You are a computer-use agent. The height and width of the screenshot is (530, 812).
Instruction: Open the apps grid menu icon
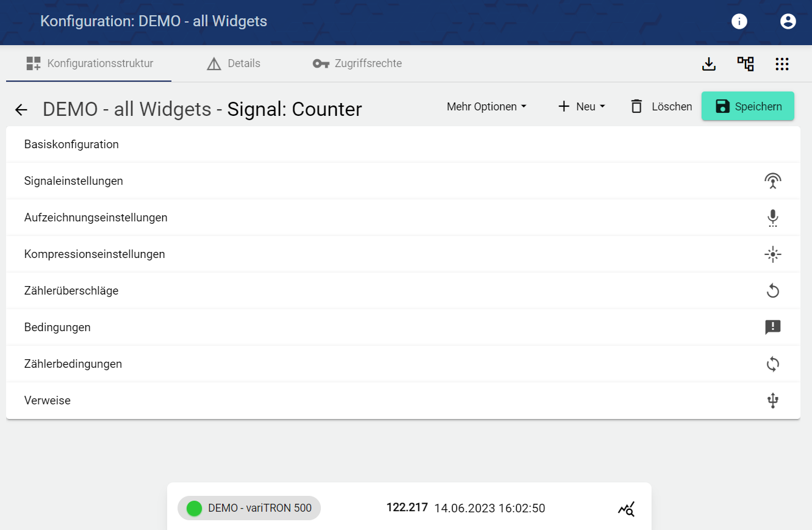coord(782,64)
